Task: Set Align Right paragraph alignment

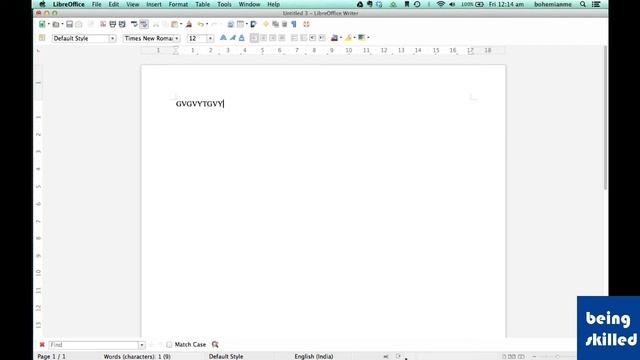Action: [x=273, y=38]
